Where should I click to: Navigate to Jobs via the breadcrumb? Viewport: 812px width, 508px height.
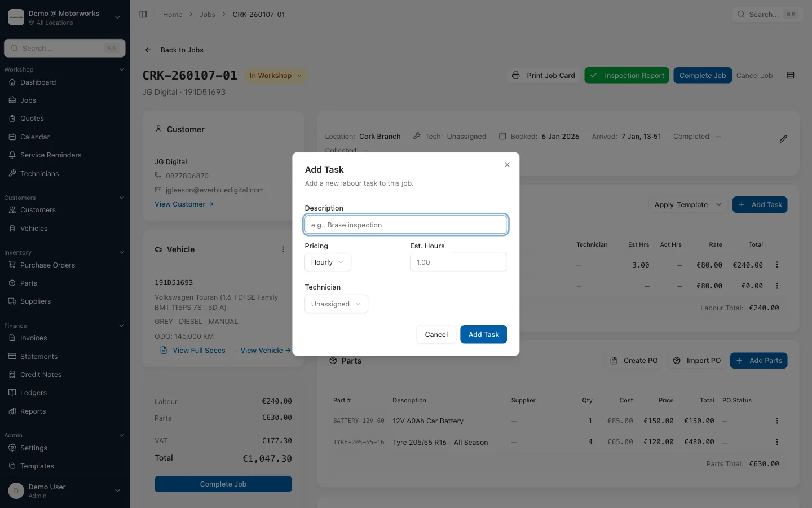click(208, 14)
